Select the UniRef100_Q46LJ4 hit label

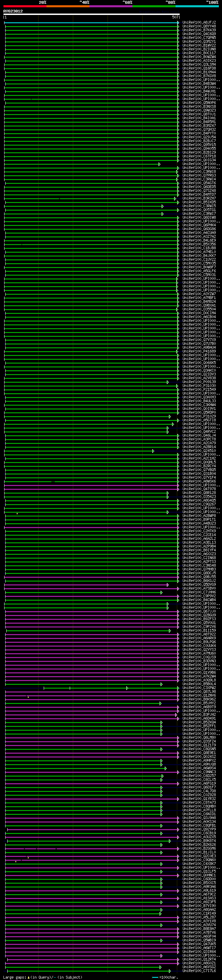(199, 435)
